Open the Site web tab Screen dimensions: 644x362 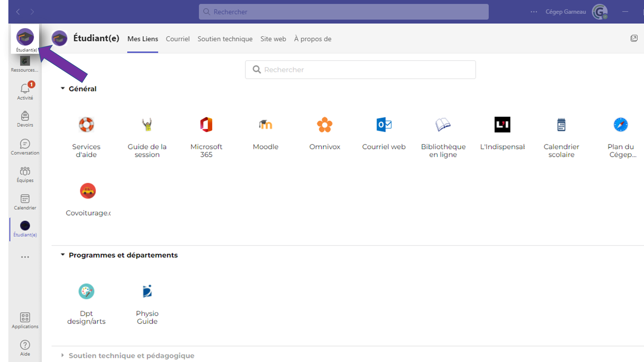tap(273, 39)
